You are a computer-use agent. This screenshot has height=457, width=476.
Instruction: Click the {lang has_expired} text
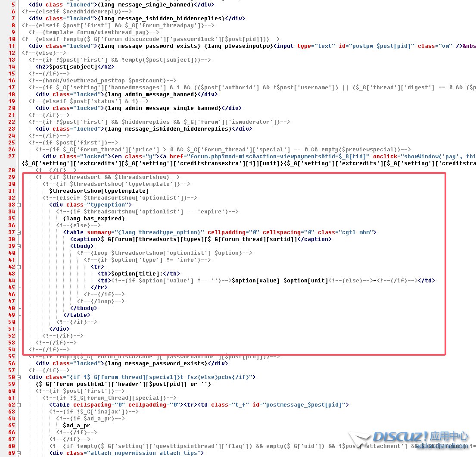point(93,219)
